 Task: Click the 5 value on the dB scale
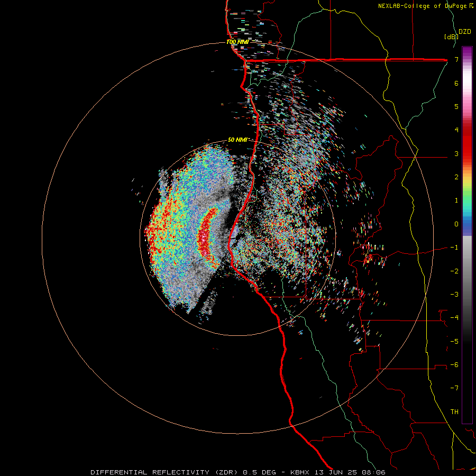(x=456, y=106)
